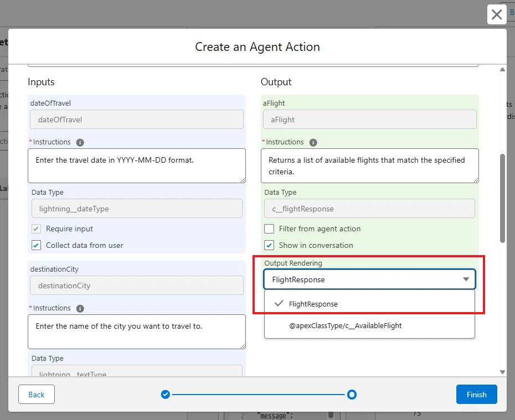Close the Create an Agent Action dialog
This screenshot has width=515, height=420.
click(x=496, y=14)
